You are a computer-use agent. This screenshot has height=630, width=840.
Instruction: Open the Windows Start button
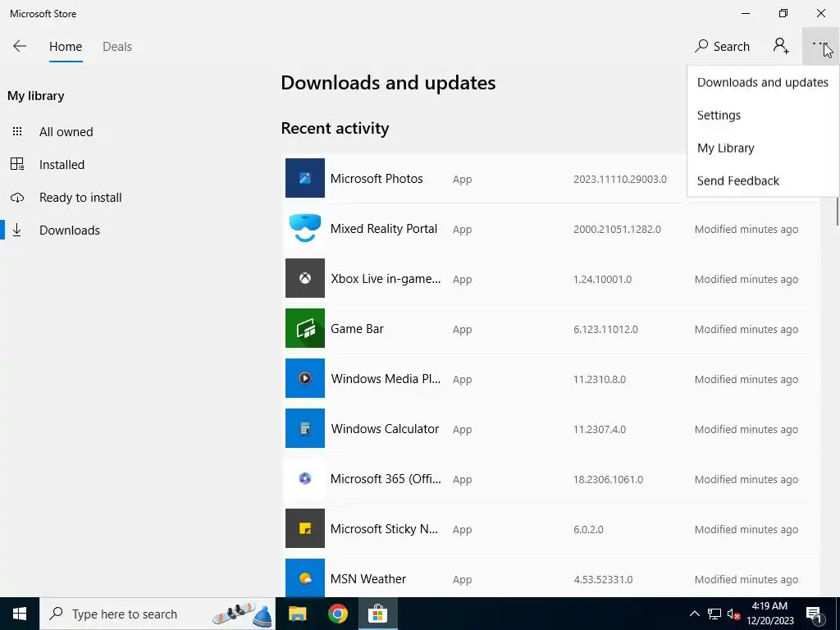[20, 614]
